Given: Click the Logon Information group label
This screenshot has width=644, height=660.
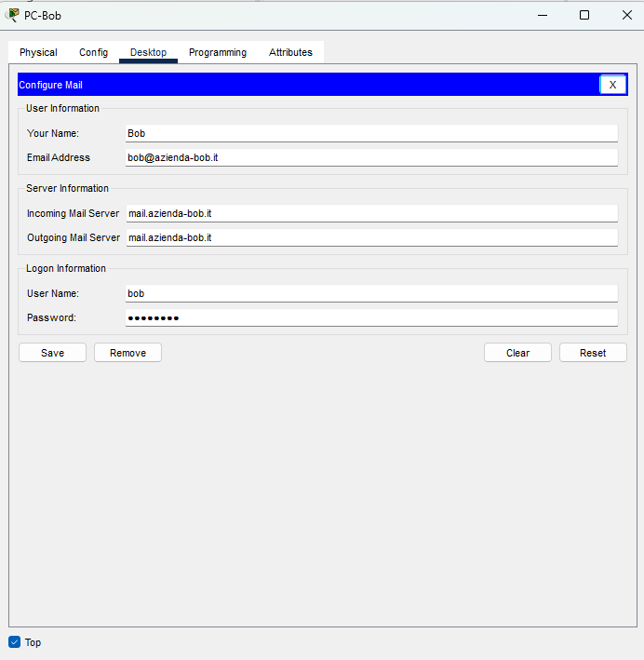Looking at the screenshot, I should (x=66, y=268).
